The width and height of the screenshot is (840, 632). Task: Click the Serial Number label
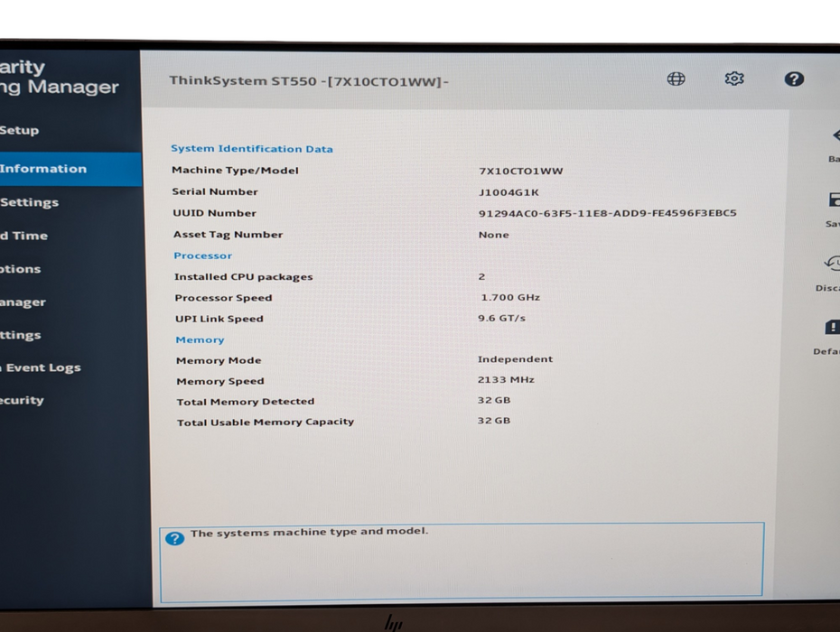click(x=215, y=191)
